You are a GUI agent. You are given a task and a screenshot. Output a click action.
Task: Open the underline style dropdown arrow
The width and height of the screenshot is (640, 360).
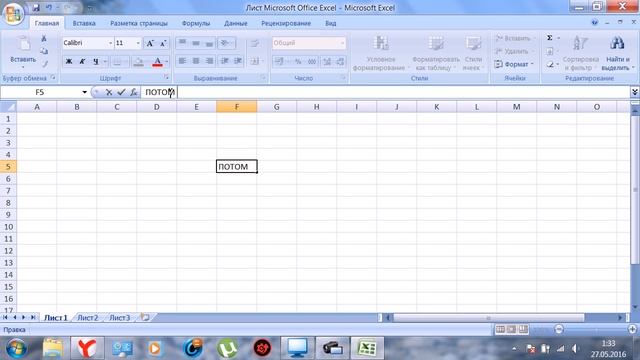click(105, 62)
